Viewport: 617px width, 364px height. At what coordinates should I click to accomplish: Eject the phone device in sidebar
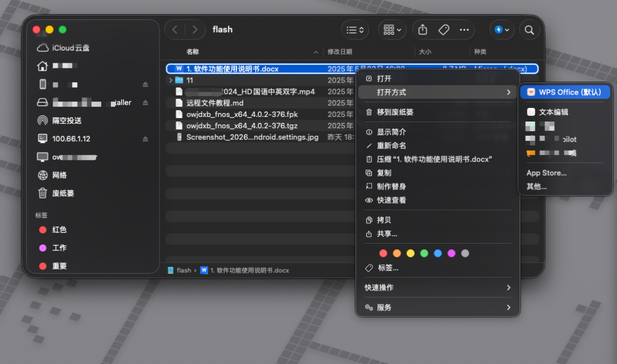pyautogui.click(x=145, y=84)
